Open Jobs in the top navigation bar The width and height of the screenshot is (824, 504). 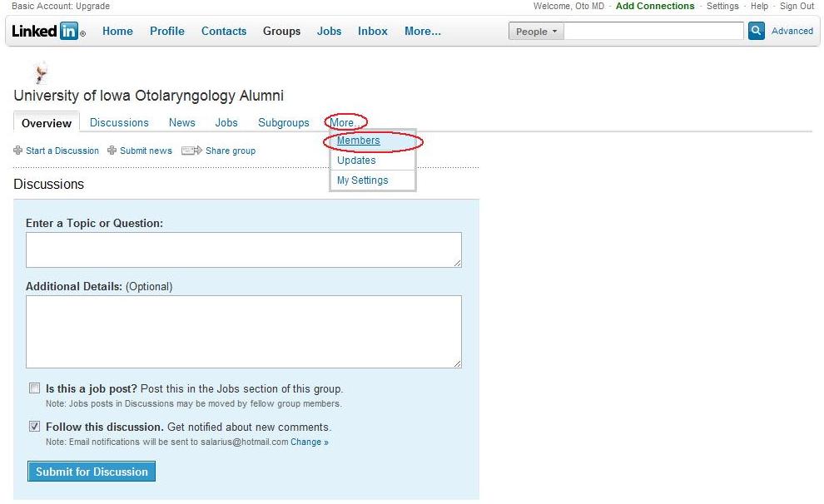[x=329, y=31]
